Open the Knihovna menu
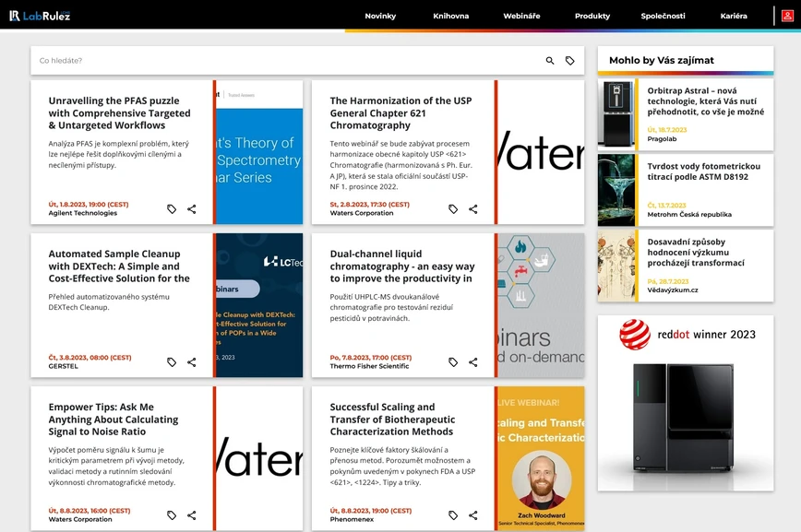Screen dimensions: 801x532 pyautogui.click(x=450, y=16)
